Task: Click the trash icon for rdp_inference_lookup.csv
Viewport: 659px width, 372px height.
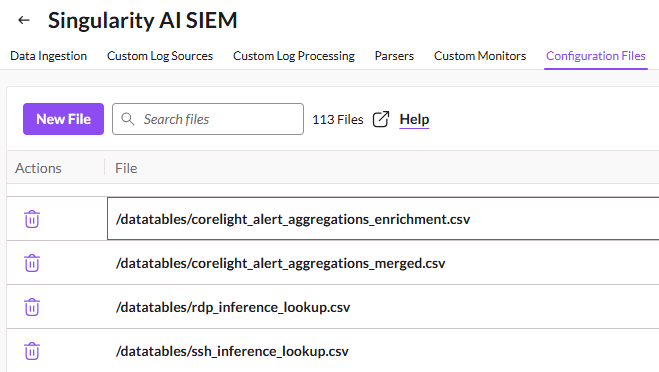Action: 32,307
